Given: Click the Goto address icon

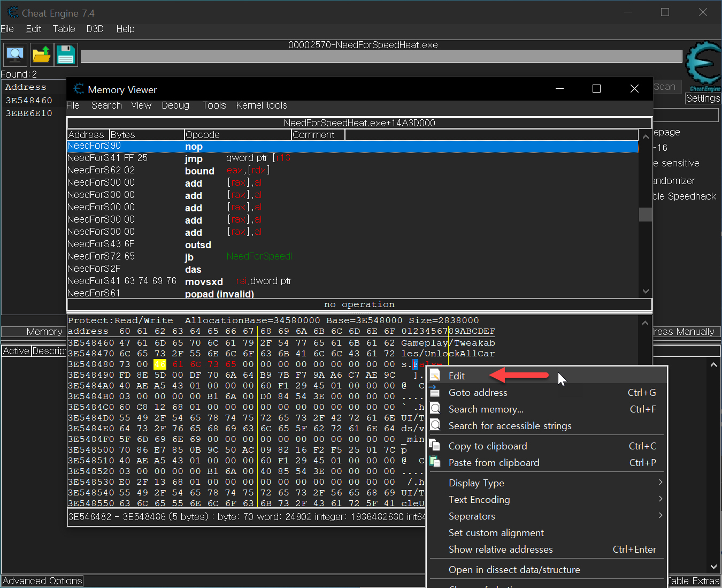Looking at the screenshot, I should point(435,392).
